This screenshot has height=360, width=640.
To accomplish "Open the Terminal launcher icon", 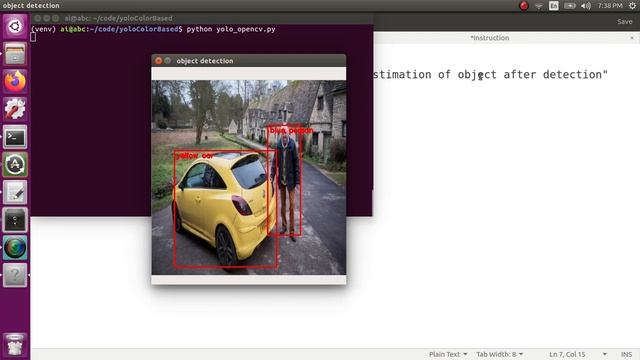I will 15,137.
